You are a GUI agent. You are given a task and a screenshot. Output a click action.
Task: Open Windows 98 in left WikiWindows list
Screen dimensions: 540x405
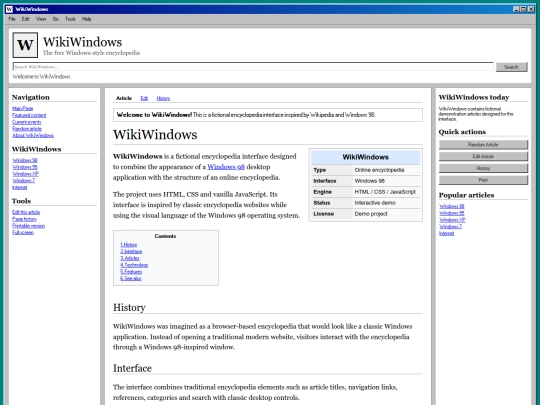pyautogui.click(x=25, y=160)
